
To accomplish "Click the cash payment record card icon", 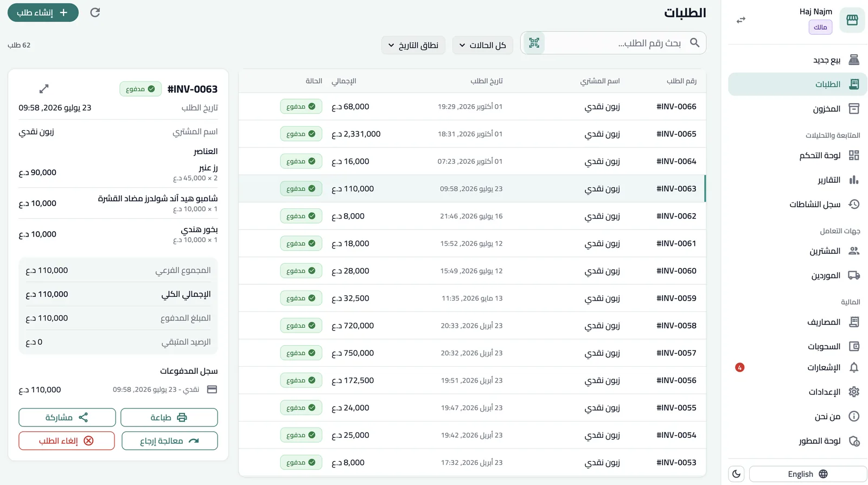I will (212, 390).
